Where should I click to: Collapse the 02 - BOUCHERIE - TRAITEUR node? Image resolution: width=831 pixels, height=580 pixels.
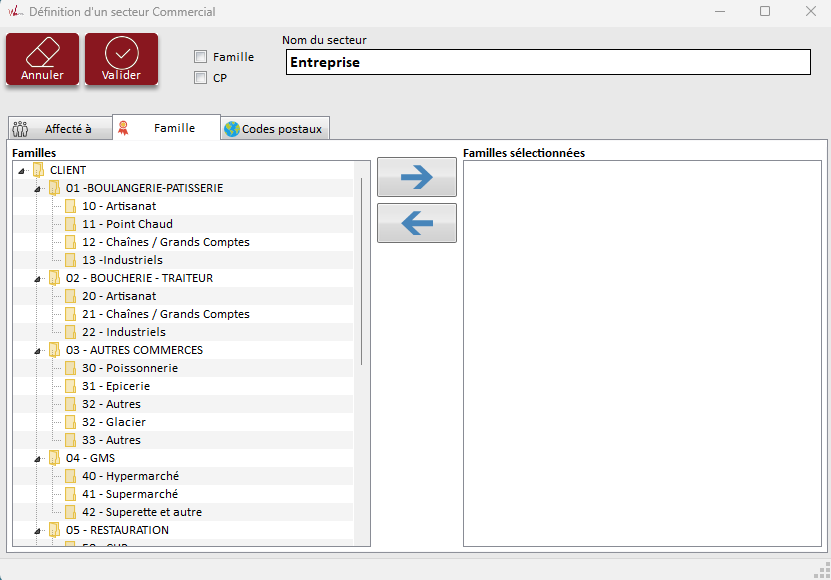(37, 279)
